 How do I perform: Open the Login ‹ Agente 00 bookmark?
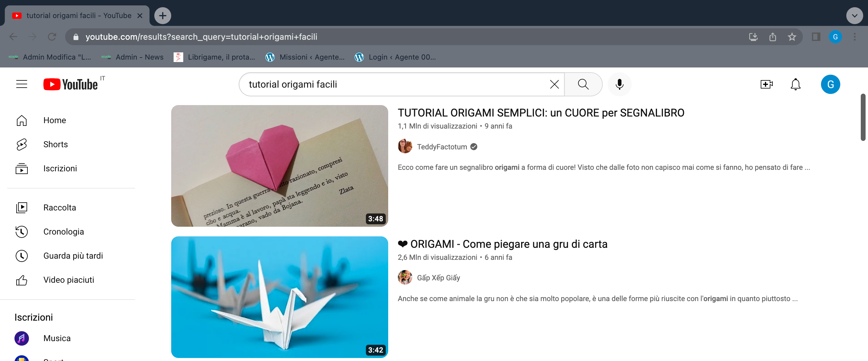pyautogui.click(x=395, y=57)
